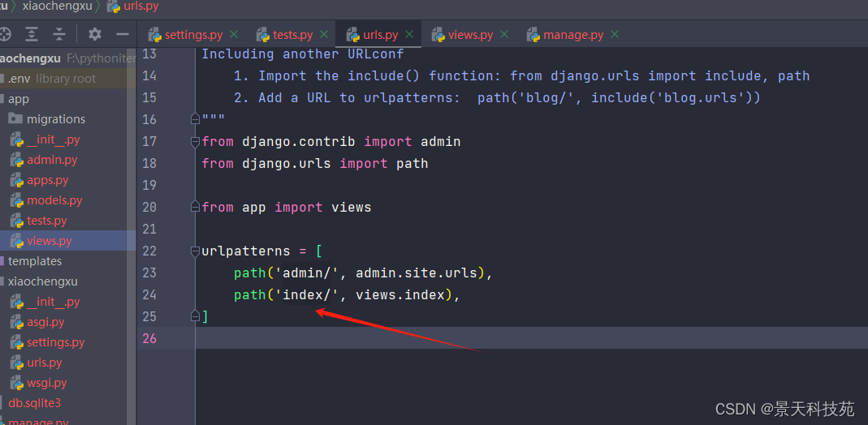This screenshot has width=868, height=425.
Task: Switch to the manage.py editor tab
Action: (x=573, y=35)
